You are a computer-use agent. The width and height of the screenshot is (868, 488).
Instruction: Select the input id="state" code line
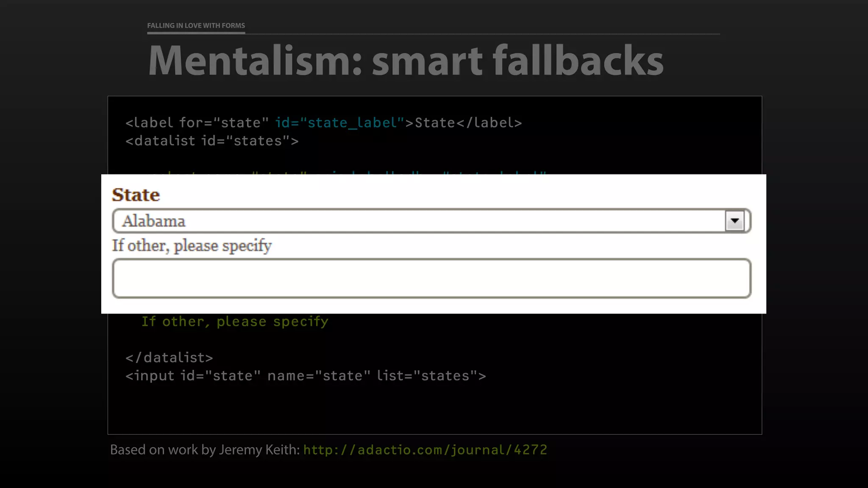coord(306,376)
